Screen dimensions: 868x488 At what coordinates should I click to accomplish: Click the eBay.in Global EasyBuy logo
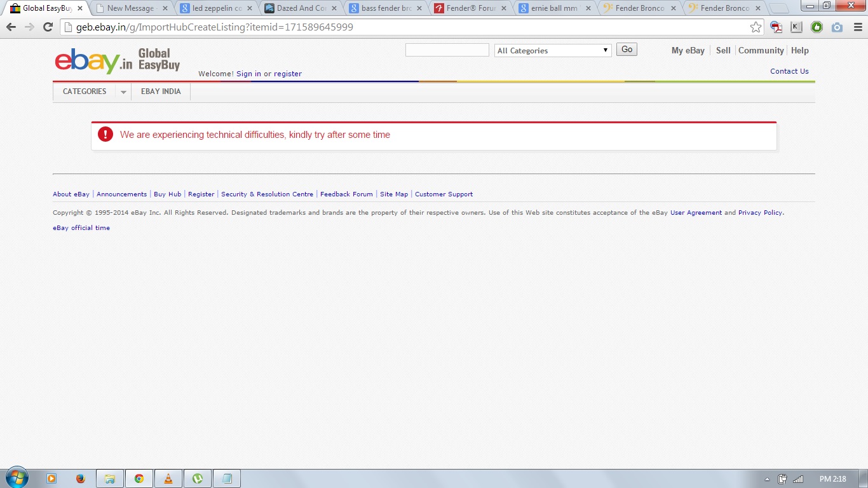point(118,60)
